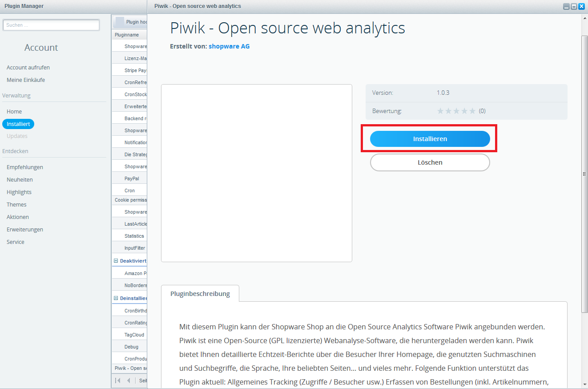This screenshot has width=588, height=389.
Task: Click the Installieren button
Action: (430, 139)
